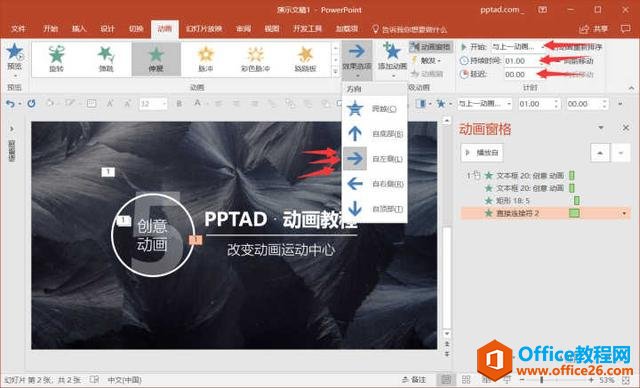Click the undo arrow in quick toolbar
This screenshot has height=388, width=640.
pos(10,104)
